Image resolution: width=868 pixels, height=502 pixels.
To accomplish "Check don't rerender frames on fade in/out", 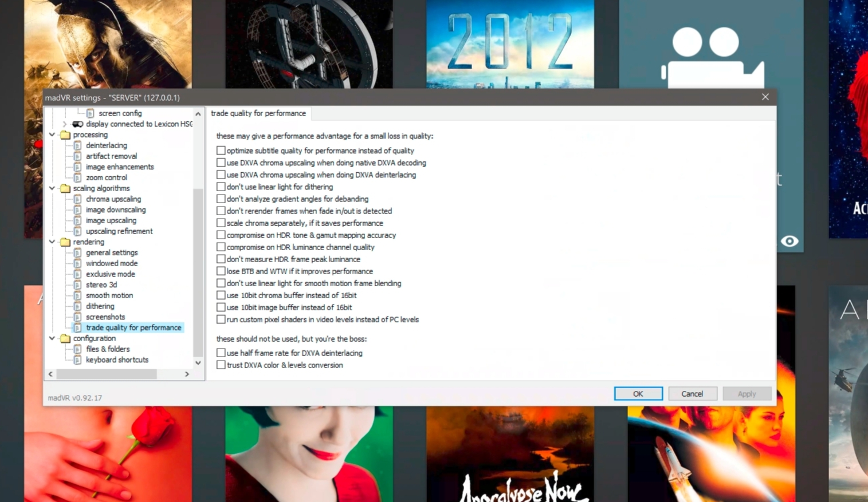I will coord(221,211).
